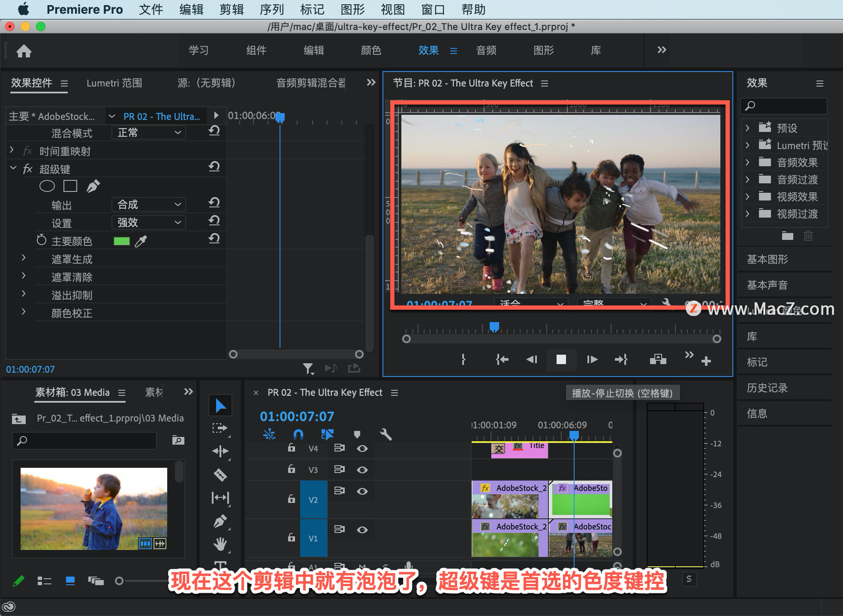
Task: Open the 混合模式 dropdown showing 正常
Action: pyautogui.click(x=148, y=133)
